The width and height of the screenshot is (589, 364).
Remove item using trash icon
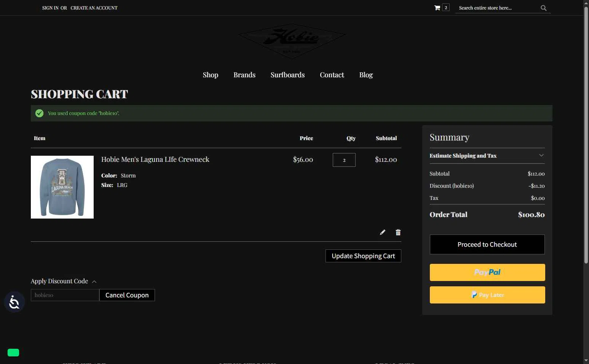pos(398,232)
